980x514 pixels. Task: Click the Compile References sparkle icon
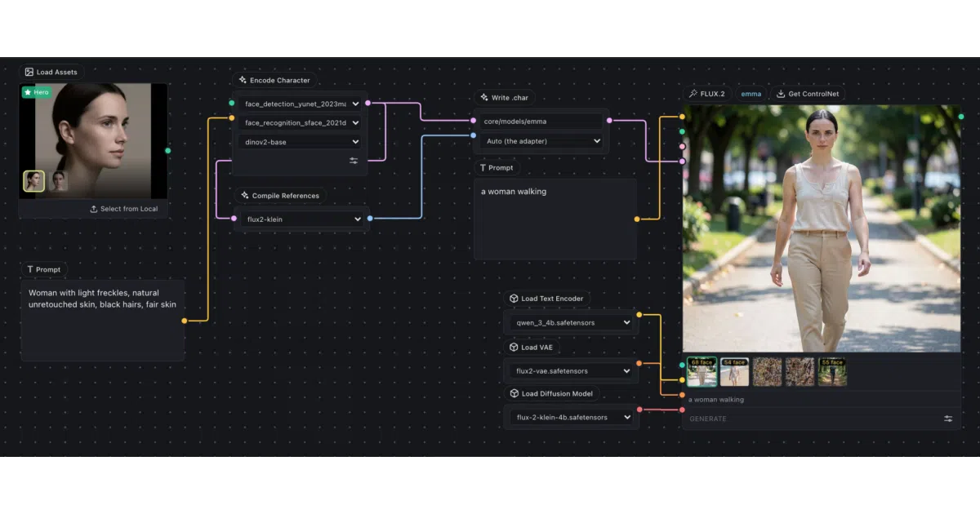tap(245, 196)
